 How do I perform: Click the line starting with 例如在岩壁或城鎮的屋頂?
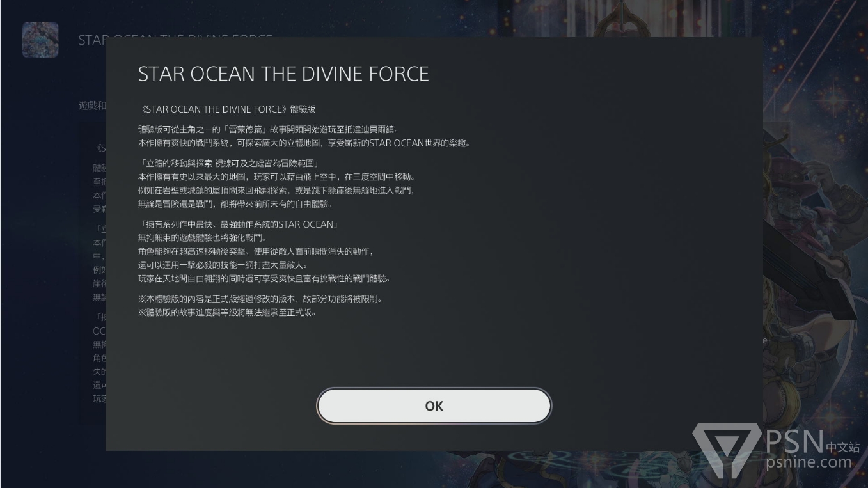[276, 191]
